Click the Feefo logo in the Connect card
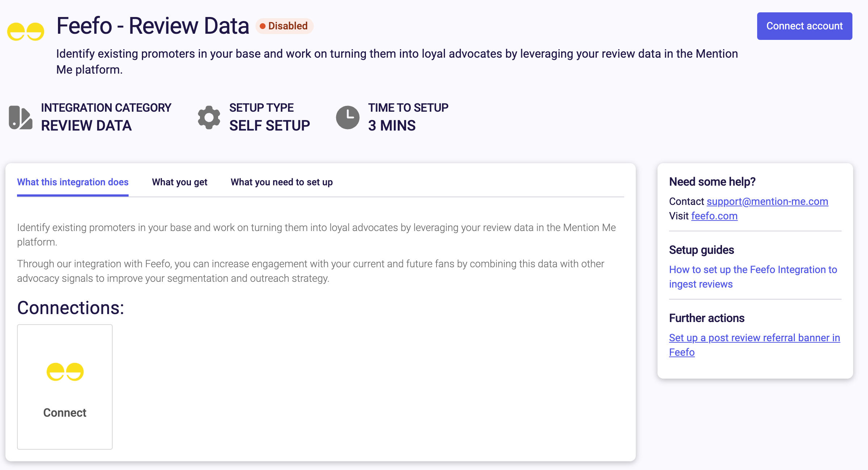The image size is (868, 470). (65, 372)
